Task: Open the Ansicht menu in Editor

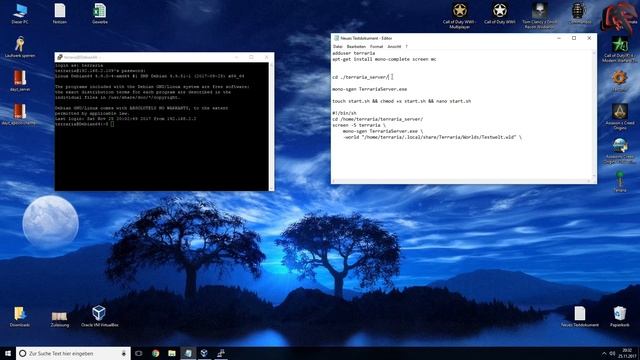Action: pyautogui.click(x=394, y=47)
